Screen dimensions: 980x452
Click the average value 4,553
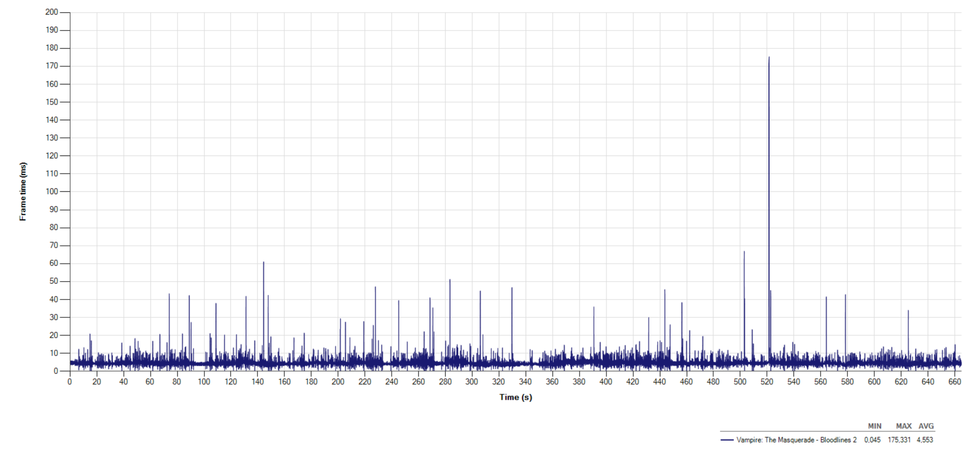point(924,440)
